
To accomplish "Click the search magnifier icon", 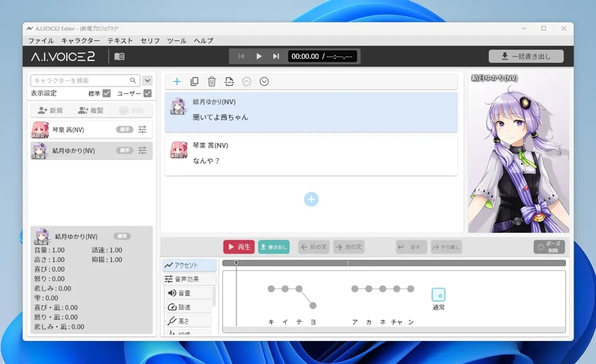I will coord(133,81).
